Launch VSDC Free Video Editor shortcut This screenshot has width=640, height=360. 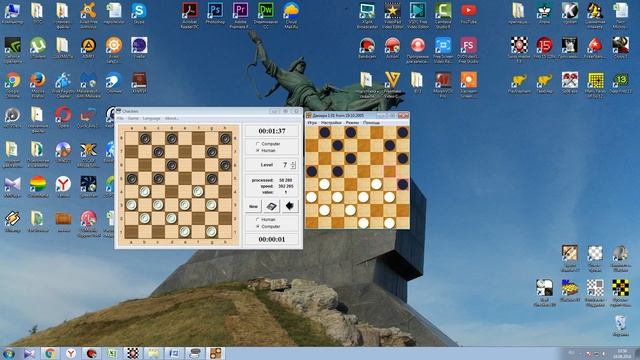[418, 15]
